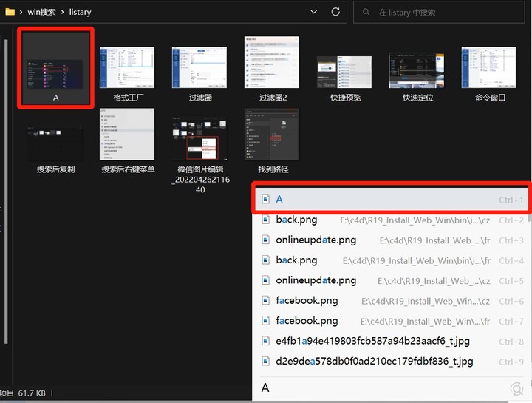
Task: Click the refresh button beside the address bar
Action: tap(335, 12)
